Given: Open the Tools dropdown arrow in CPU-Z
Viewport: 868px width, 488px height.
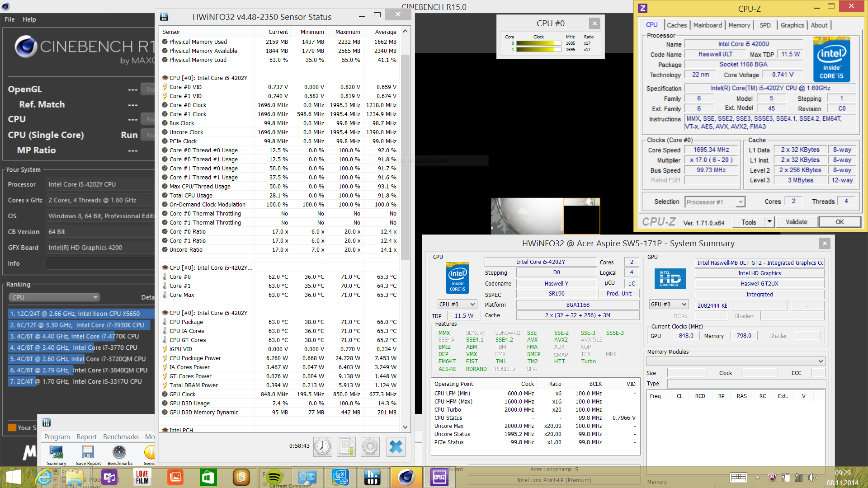Looking at the screenshot, I should click(769, 222).
